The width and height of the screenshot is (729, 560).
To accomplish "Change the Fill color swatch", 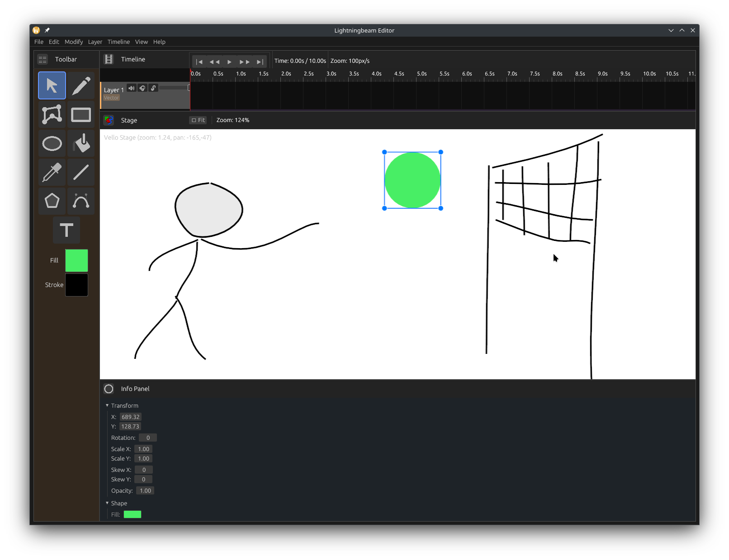I will tap(76, 260).
